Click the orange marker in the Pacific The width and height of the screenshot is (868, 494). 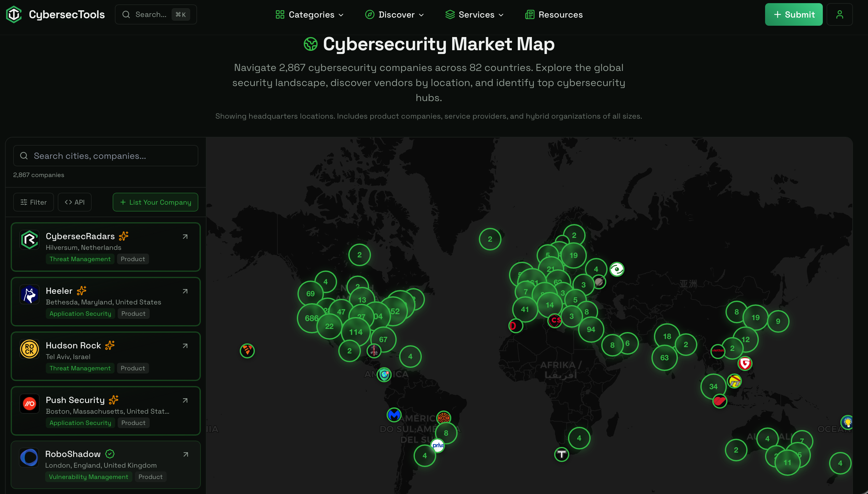(247, 351)
